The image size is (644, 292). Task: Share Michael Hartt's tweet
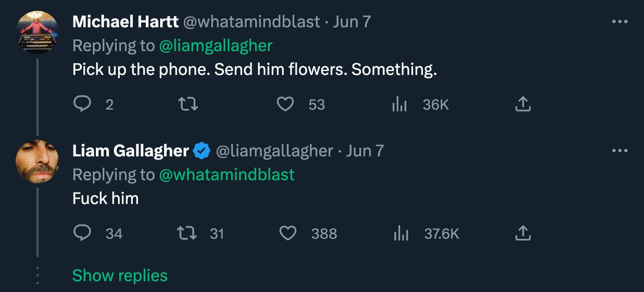tap(522, 104)
